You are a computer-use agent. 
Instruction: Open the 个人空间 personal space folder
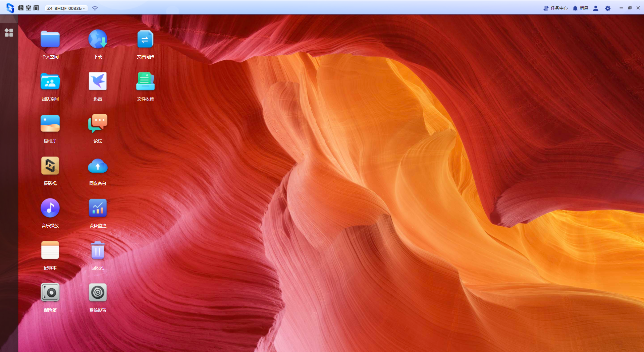pyautogui.click(x=50, y=40)
